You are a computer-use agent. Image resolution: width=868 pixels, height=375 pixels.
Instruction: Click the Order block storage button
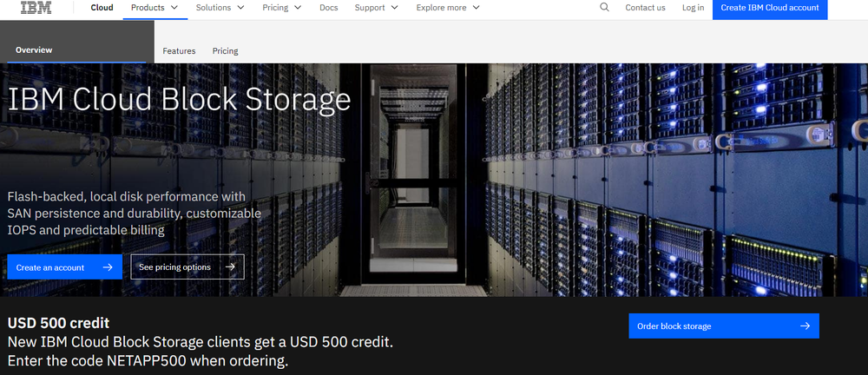724,326
